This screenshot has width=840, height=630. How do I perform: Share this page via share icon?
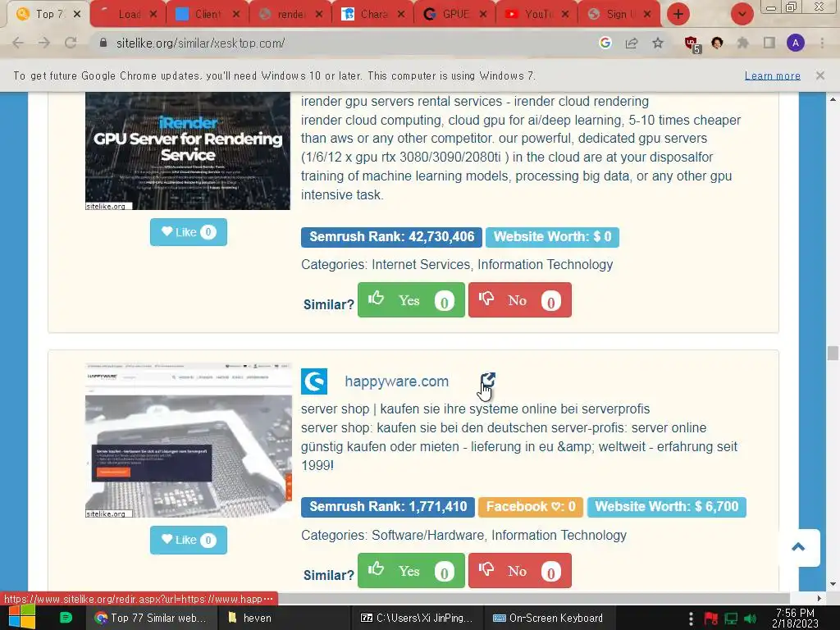point(632,43)
